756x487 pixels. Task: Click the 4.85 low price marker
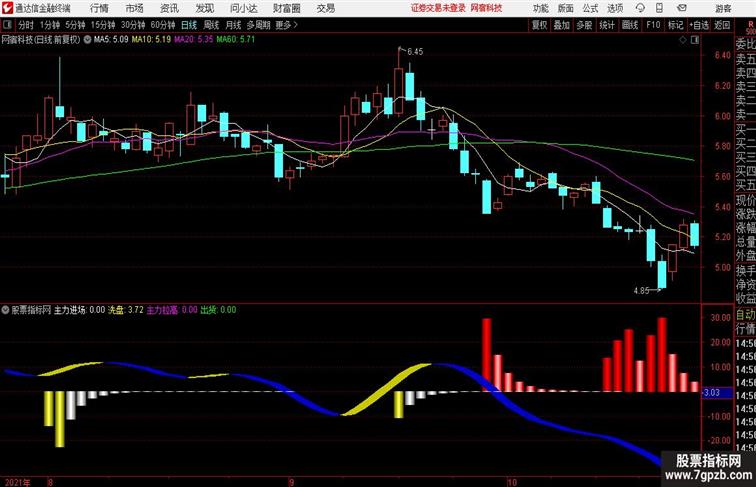(x=641, y=291)
